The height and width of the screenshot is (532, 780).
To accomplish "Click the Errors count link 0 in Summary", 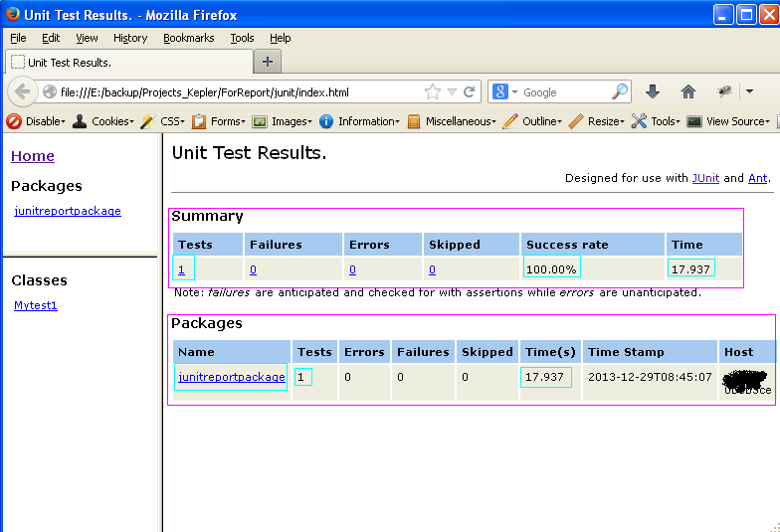I will (352, 269).
